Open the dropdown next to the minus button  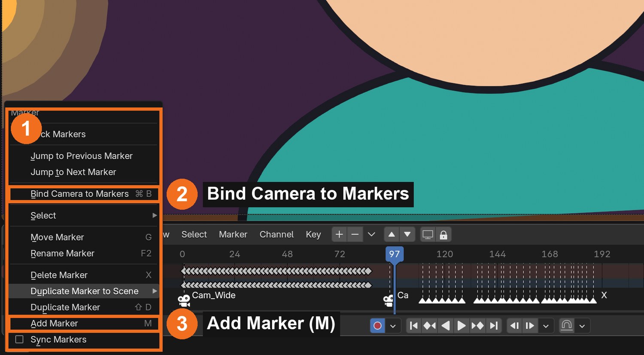tap(371, 235)
